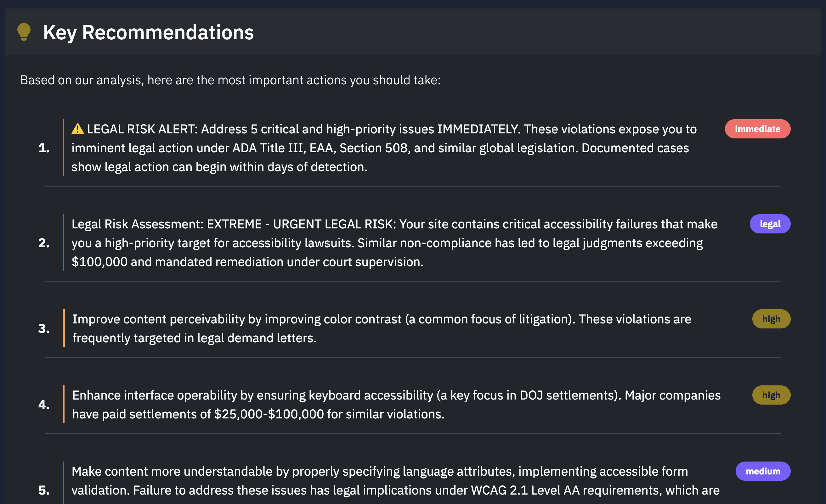Click the intro text 'Based on our analysis'
The height and width of the screenshot is (504, 826).
(230, 80)
